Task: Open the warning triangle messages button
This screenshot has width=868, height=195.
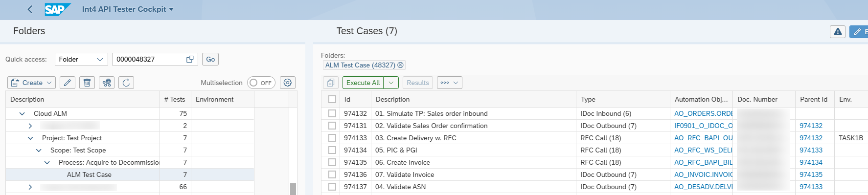Action: coord(838,32)
